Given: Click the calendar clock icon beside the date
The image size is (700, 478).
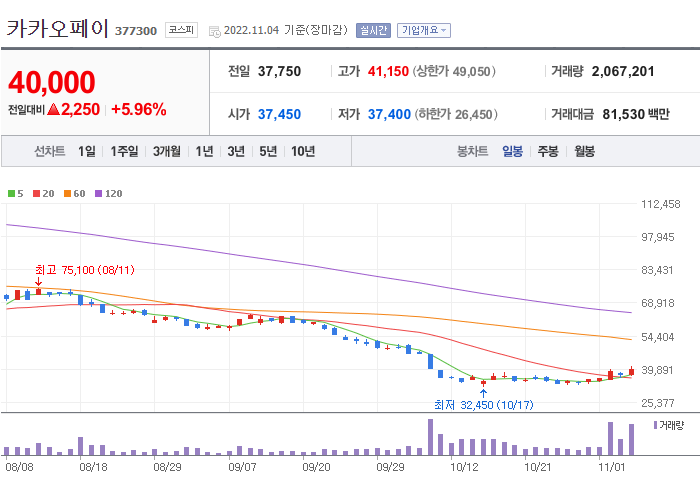Looking at the screenshot, I should pos(215,31).
